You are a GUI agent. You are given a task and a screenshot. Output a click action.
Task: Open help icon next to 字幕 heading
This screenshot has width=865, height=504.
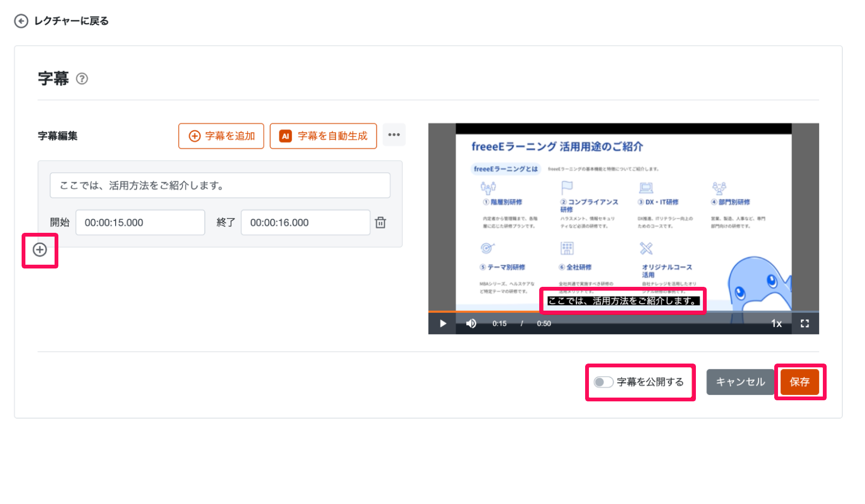[x=82, y=79]
